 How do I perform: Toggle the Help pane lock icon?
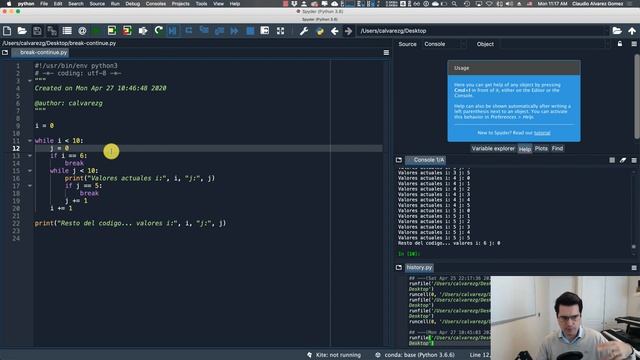620,44
